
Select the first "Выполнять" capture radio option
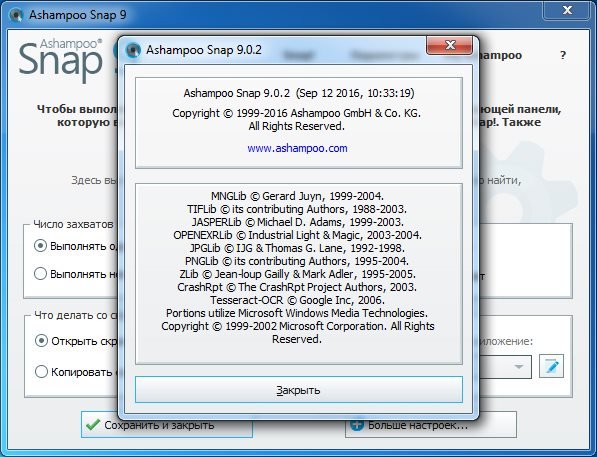[40, 246]
